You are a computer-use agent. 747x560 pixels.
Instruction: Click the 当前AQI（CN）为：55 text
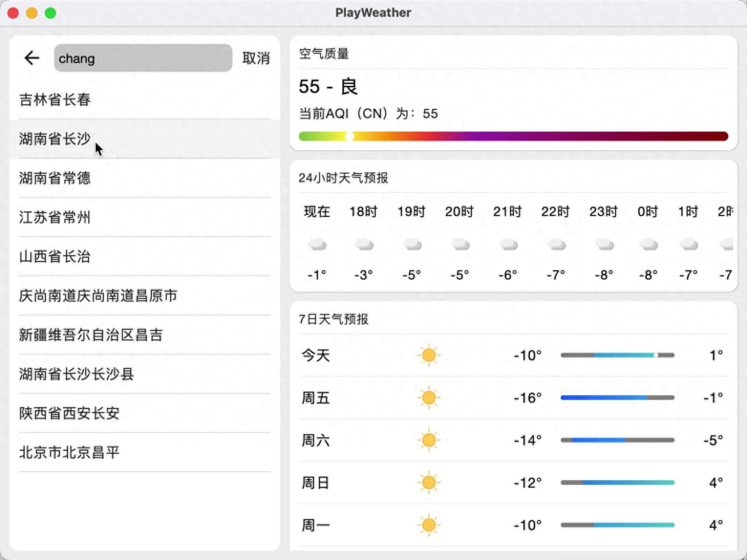(368, 113)
